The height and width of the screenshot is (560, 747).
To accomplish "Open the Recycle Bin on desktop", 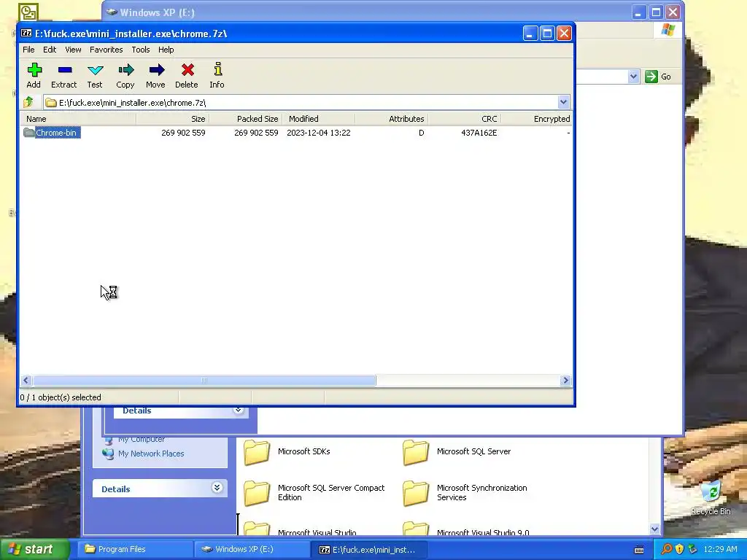I will point(711,497).
